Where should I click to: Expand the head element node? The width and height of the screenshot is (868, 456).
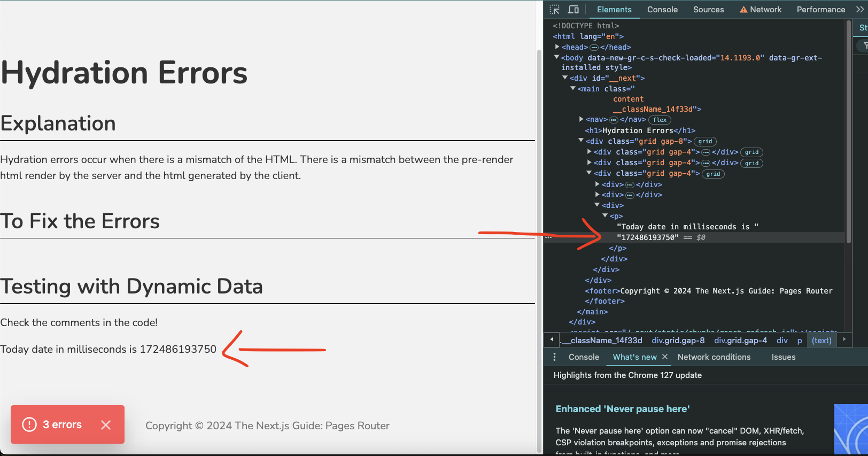click(557, 47)
